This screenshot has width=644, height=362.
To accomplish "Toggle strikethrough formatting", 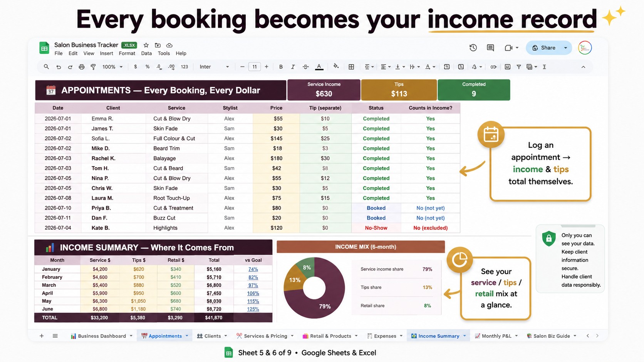I will (305, 67).
